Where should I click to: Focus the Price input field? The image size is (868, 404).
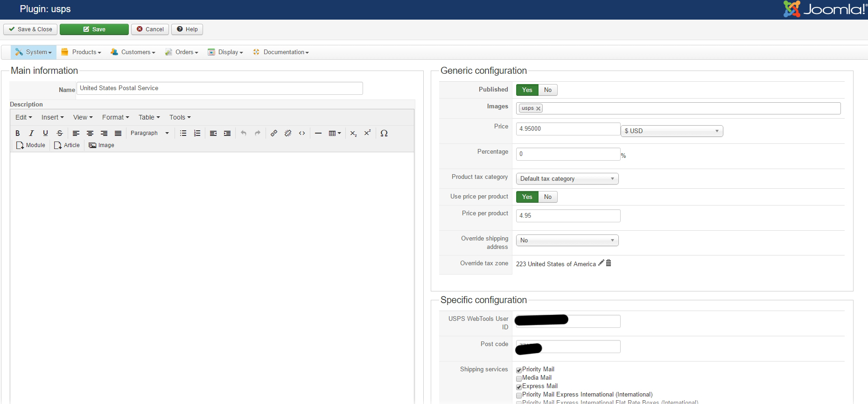pyautogui.click(x=568, y=129)
